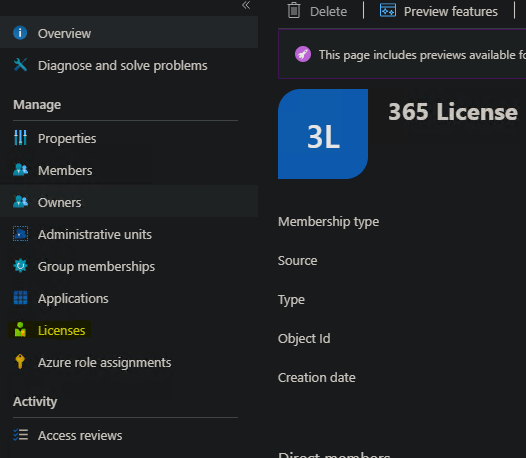Click the Source label
This screenshot has height=458, width=526.
(x=298, y=260)
